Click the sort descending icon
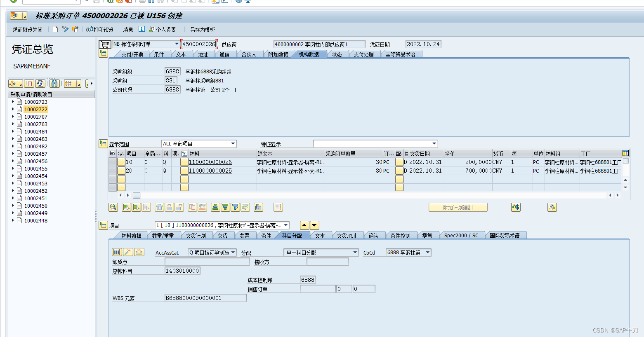Screen dimensions: 644x337 pyautogui.click(x=225, y=207)
